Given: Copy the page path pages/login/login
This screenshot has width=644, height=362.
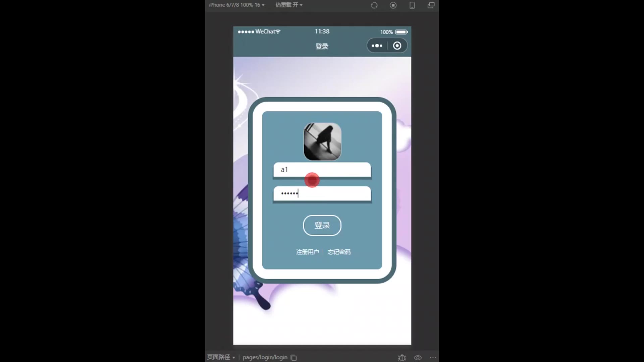Looking at the screenshot, I should 293,358.
